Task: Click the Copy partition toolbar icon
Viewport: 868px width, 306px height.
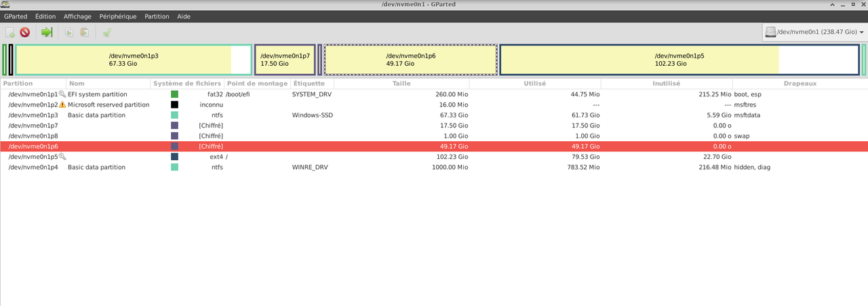Action: [x=69, y=32]
